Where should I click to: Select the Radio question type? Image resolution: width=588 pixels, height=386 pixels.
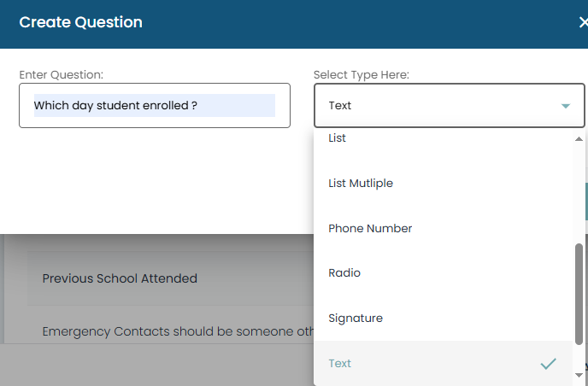tap(344, 273)
